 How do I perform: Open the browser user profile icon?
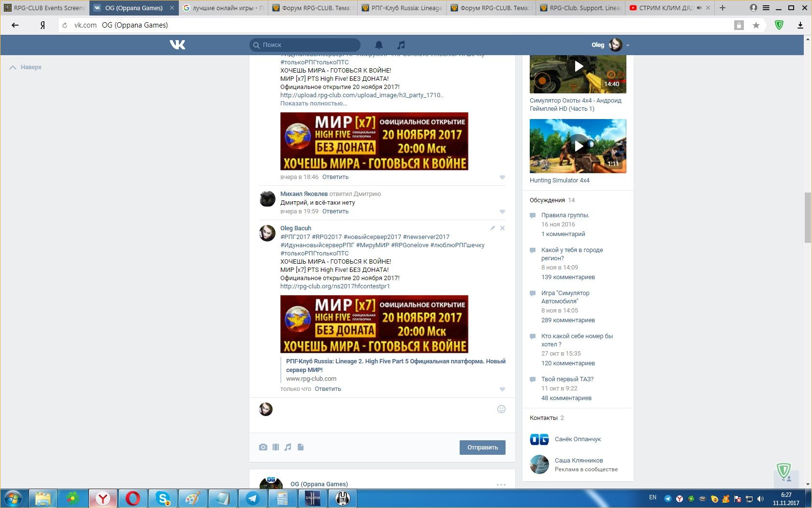(753, 8)
